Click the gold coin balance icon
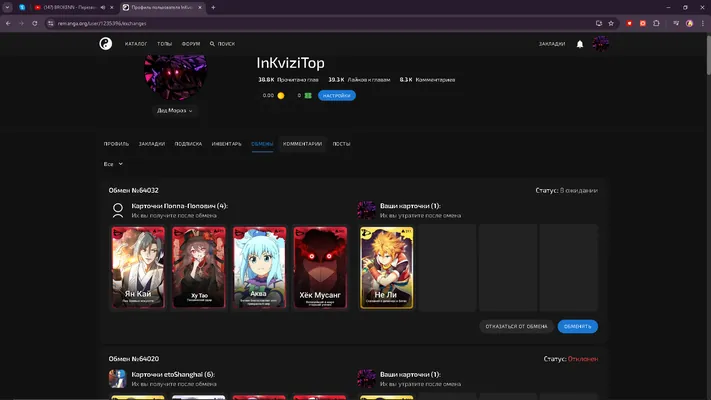This screenshot has width=711, height=400. 281,95
